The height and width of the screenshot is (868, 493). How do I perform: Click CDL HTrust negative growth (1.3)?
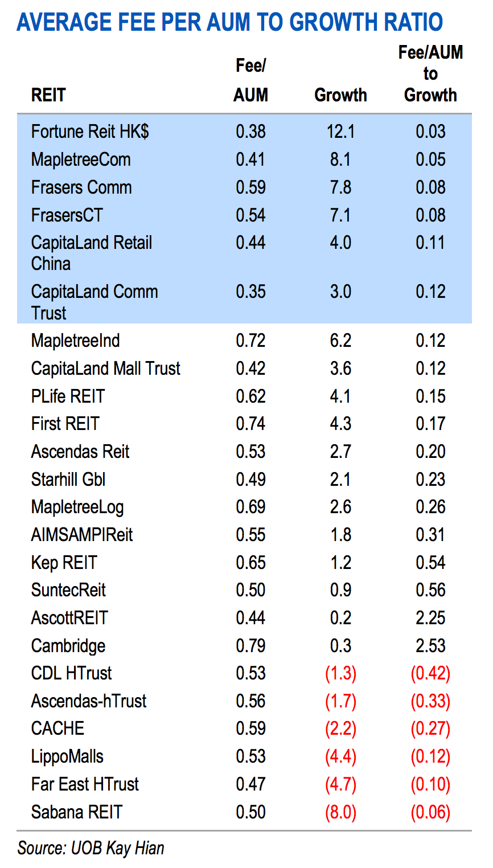click(340, 673)
